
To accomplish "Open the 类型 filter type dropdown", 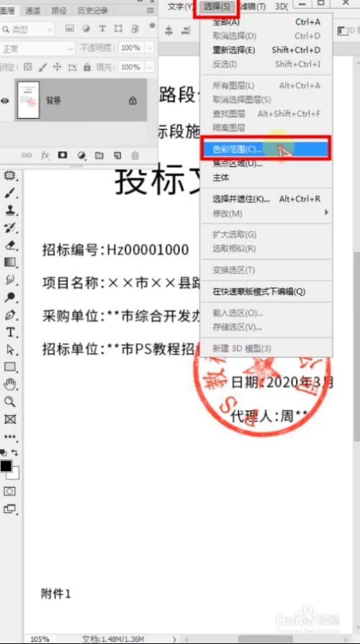I will pyautogui.click(x=27, y=30).
